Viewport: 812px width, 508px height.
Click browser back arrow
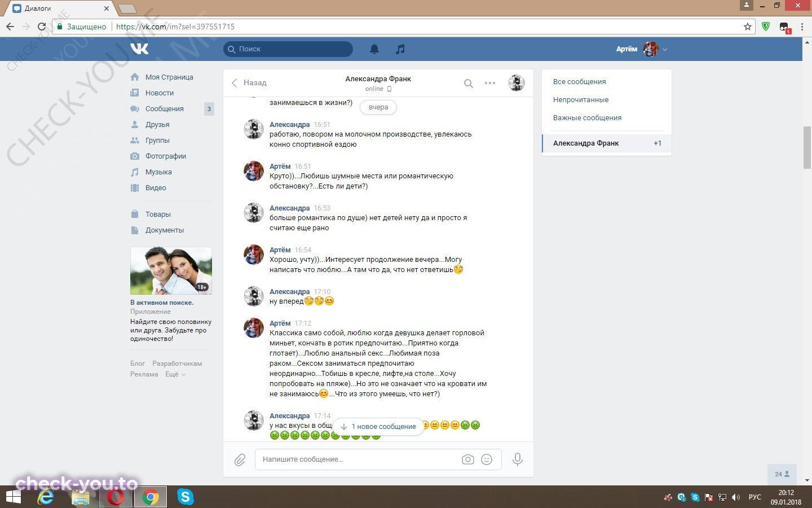[x=10, y=27]
